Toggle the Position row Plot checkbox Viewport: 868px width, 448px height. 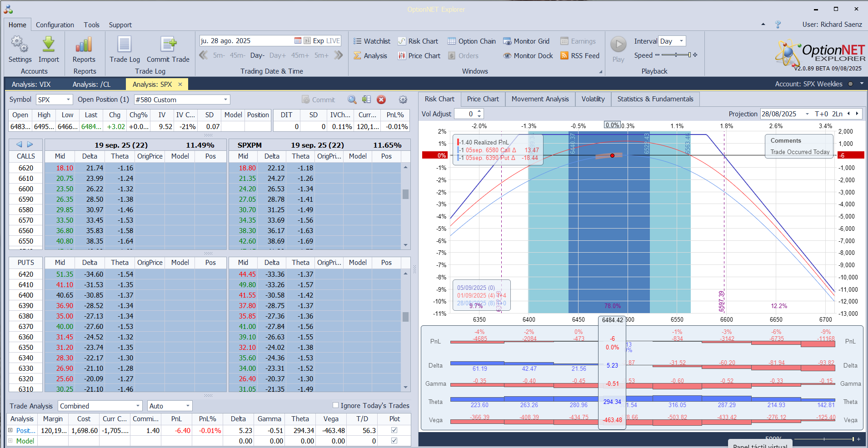click(394, 430)
